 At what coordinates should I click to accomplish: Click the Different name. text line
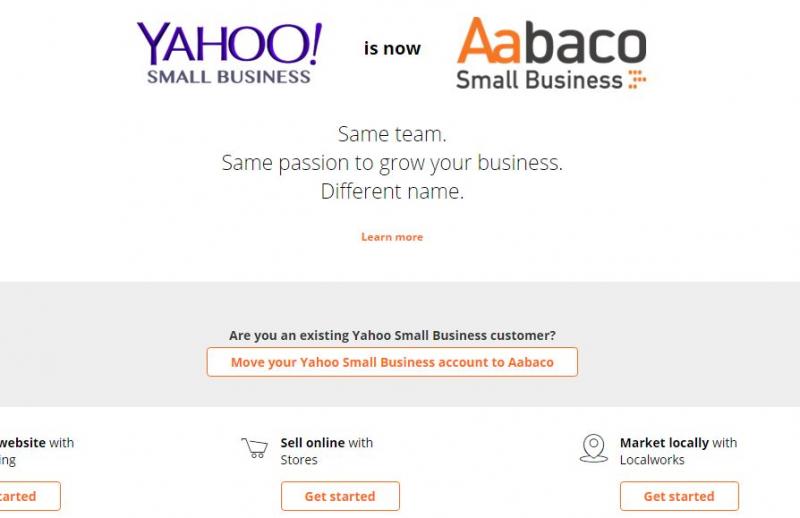tap(392, 192)
